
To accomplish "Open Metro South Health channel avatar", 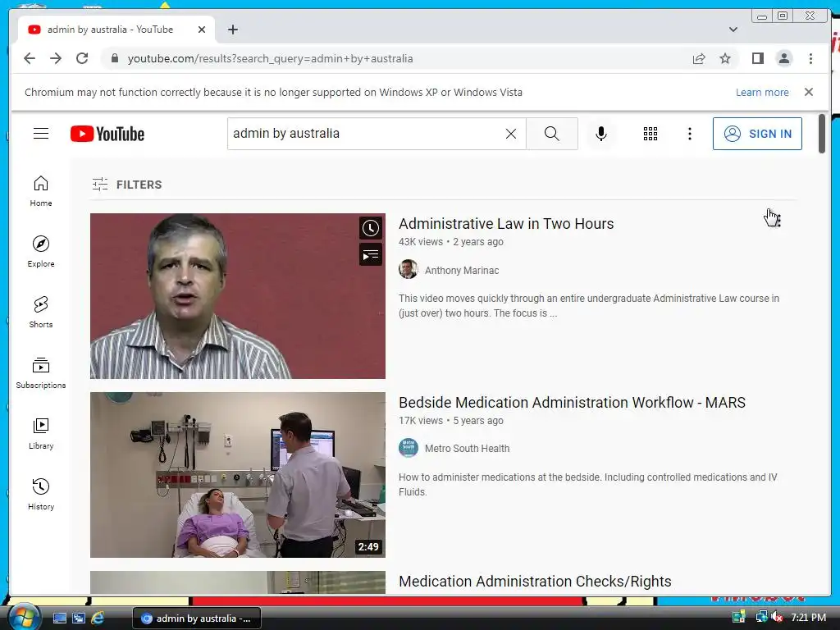I will [409, 448].
